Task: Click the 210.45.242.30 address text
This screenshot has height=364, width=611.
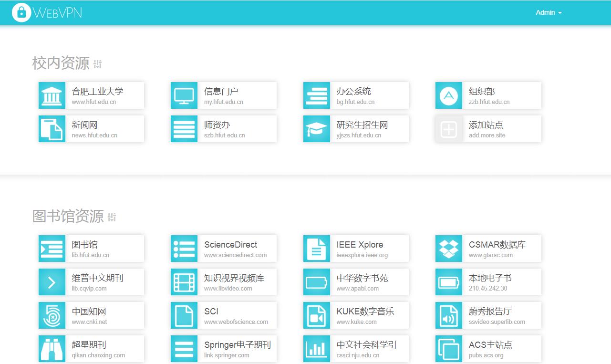Action: [488, 288]
